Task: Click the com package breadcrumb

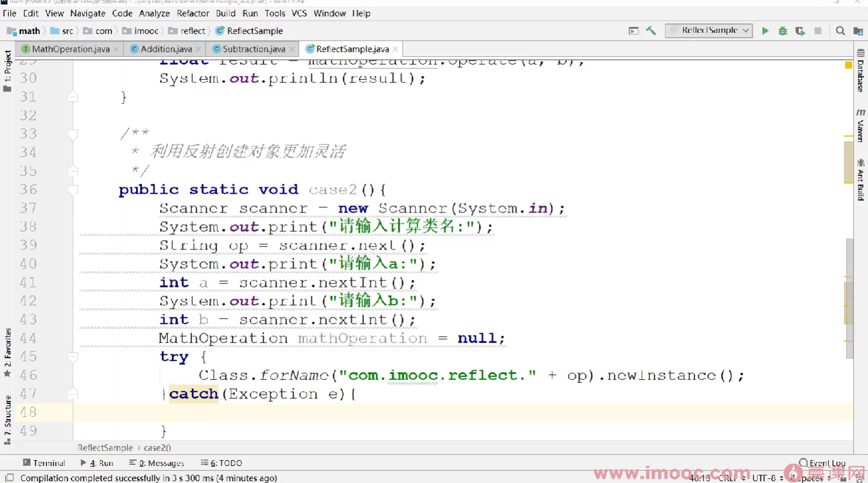Action: [x=98, y=31]
